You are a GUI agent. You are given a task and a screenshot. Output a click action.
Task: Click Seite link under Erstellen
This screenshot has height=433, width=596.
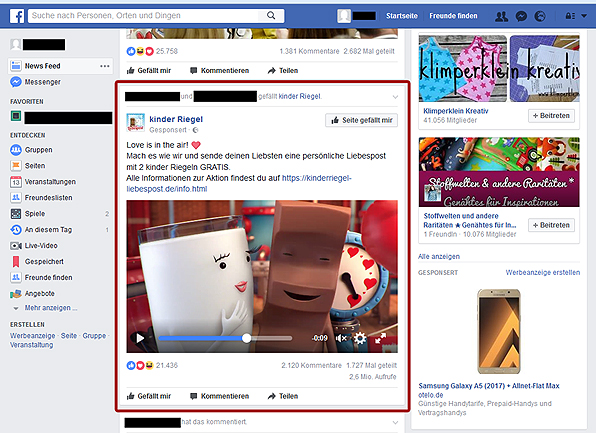coord(69,336)
